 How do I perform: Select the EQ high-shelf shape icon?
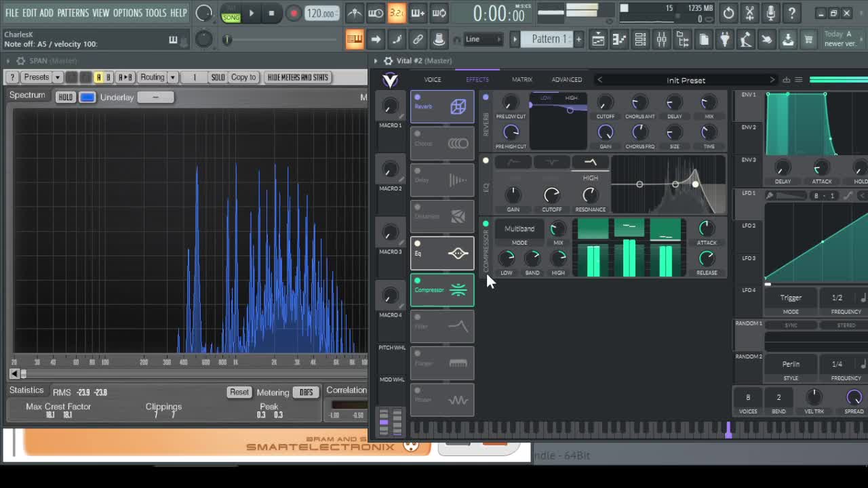coord(590,162)
